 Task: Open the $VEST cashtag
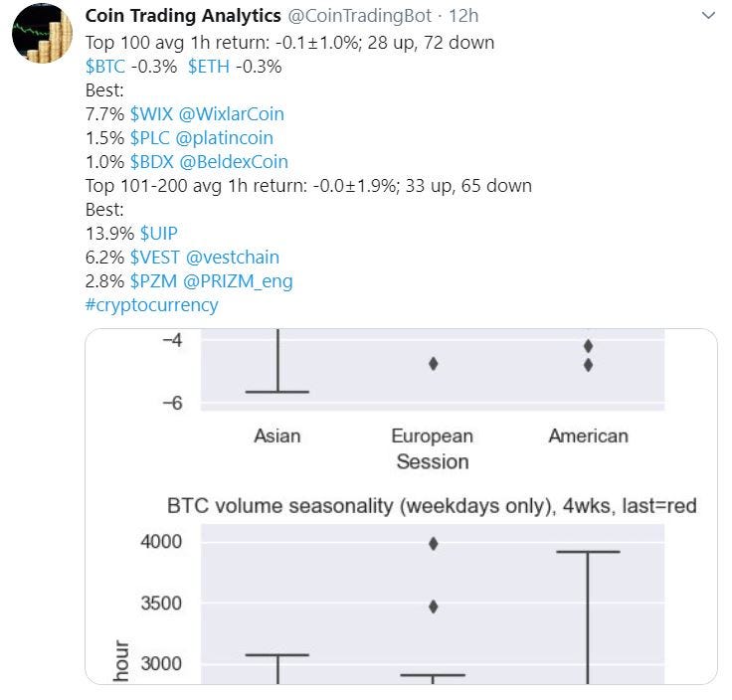pyautogui.click(x=154, y=258)
